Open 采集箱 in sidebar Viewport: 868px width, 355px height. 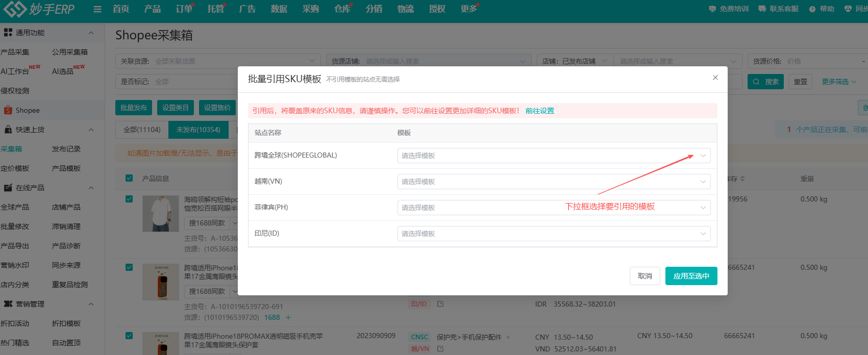coord(11,149)
